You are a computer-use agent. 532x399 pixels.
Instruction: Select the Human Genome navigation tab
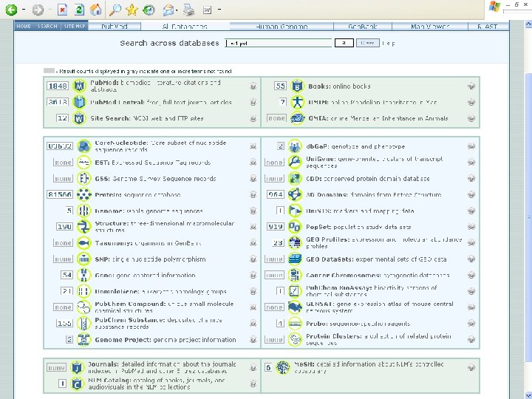(x=282, y=26)
